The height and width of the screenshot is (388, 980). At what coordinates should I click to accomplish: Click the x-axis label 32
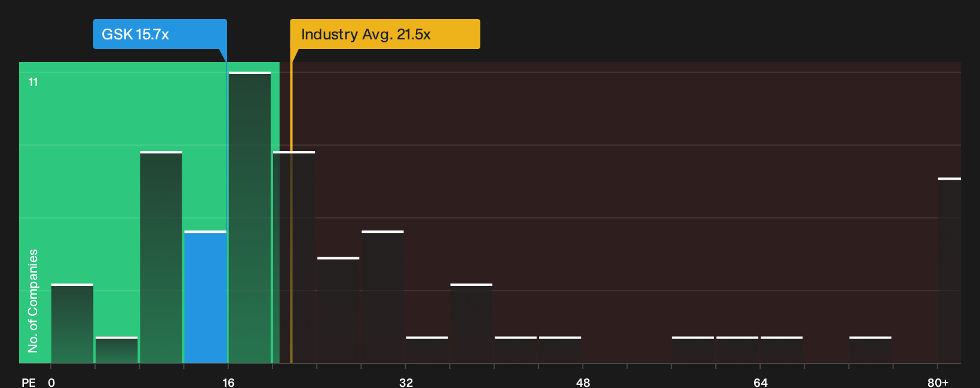click(x=406, y=382)
